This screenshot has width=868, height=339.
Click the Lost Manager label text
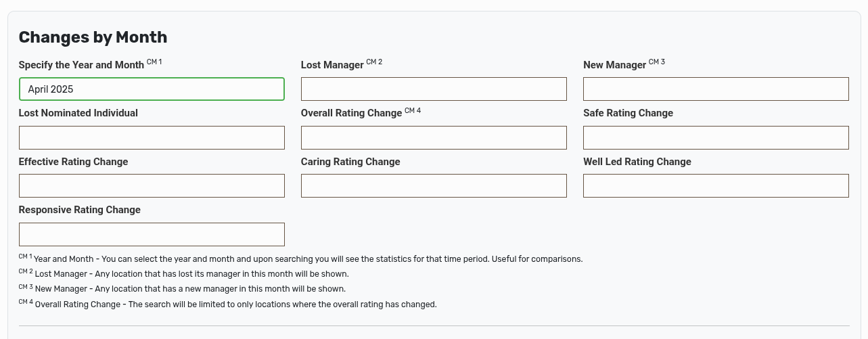332,66
